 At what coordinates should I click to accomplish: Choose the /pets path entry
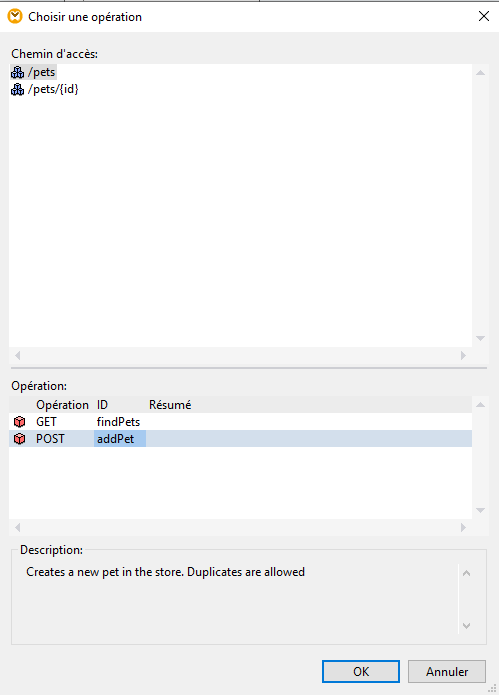tap(42, 72)
